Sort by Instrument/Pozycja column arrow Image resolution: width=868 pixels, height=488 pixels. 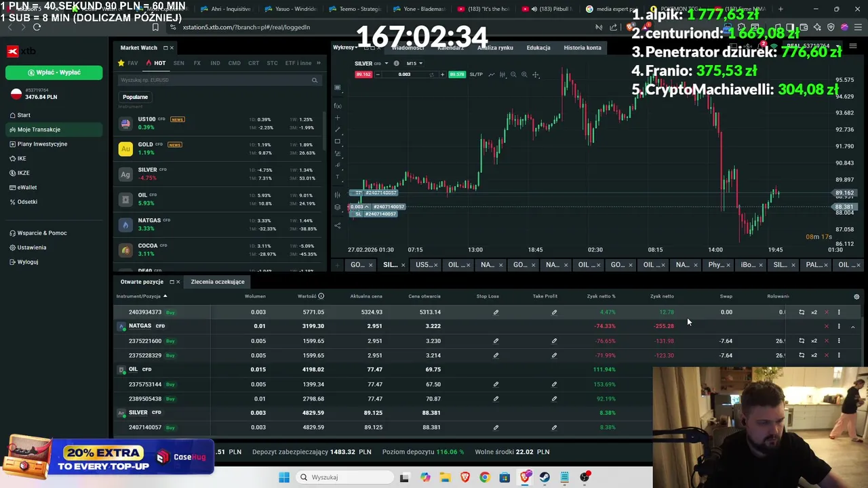(165, 296)
